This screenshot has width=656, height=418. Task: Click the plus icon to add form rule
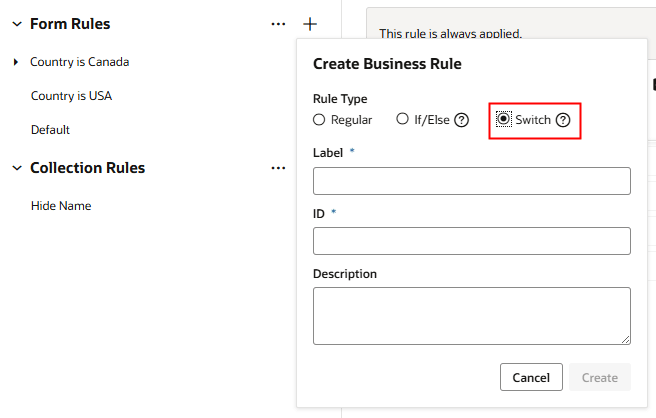(310, 24)
